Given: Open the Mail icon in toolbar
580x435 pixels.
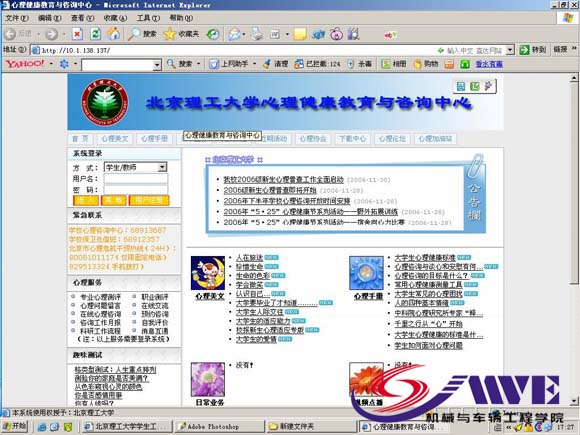Looking at the screenshot, I should click(235, 34).
